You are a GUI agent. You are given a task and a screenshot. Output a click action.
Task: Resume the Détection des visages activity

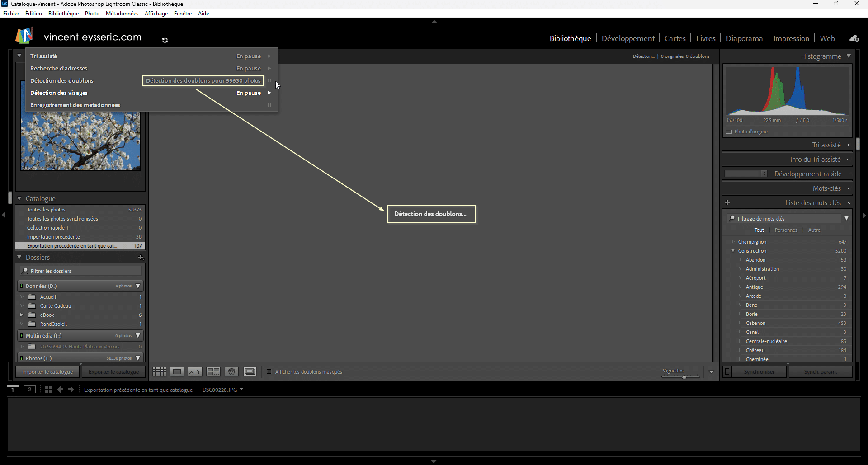(x=269, y=93)
